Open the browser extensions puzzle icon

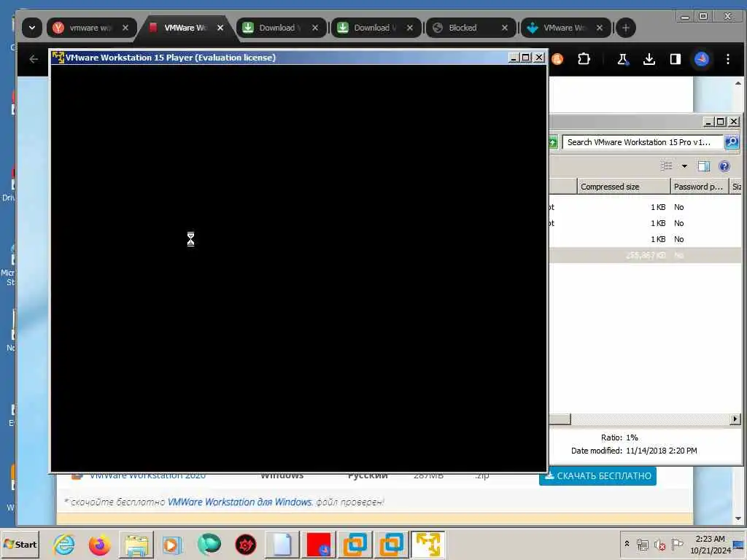click(584, 59)
